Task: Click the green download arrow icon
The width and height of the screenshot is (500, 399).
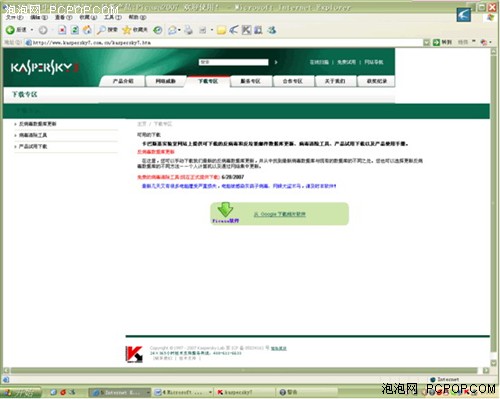Action: [x=225, y=210]
